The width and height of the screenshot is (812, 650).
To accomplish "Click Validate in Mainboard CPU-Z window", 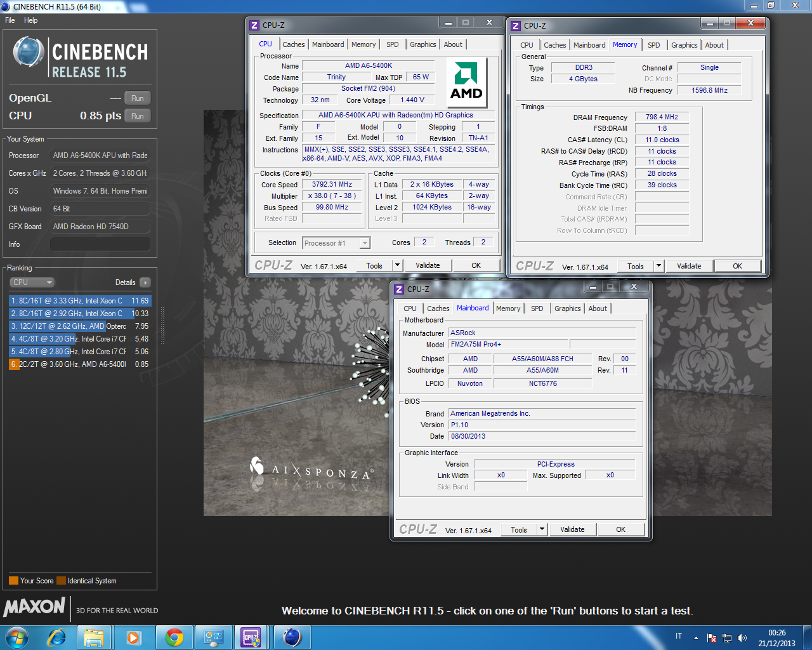I will point(572,530).
